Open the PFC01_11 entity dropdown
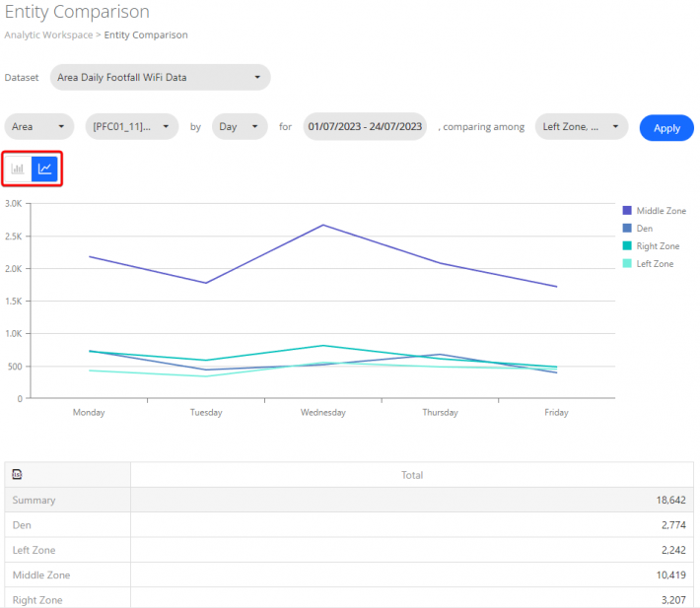 pyautogui.click(x=132, y=127)
